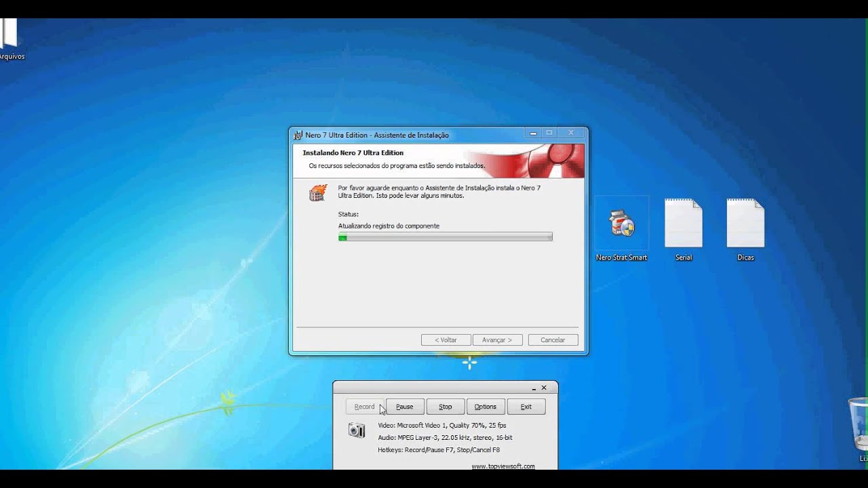The width and height of the screenshot is (868, 488).
Task: Click the camera icon in recorder window
Action: 357,430
